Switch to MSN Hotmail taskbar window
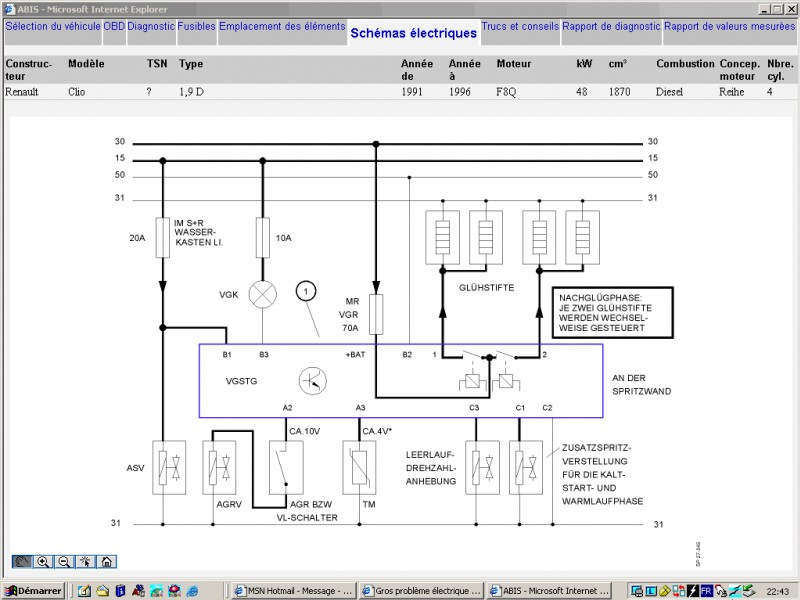800x600 pixels. [293, 591]
